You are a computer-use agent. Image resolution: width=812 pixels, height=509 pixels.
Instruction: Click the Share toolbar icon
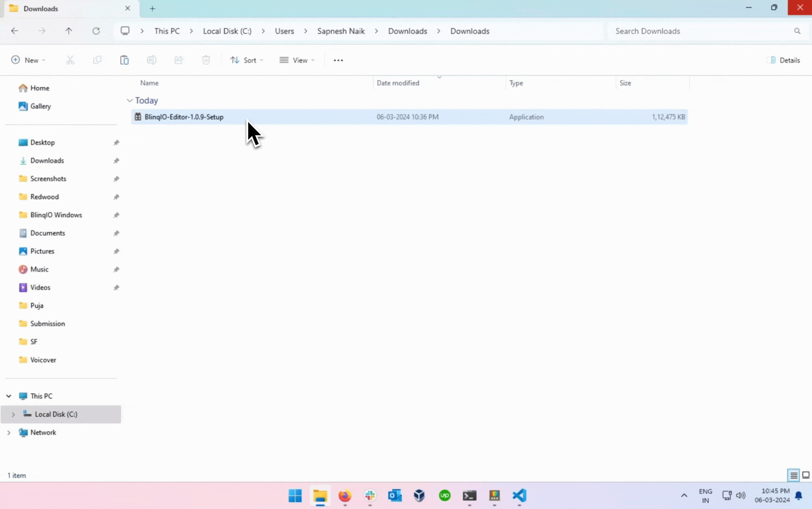point(179,60)
